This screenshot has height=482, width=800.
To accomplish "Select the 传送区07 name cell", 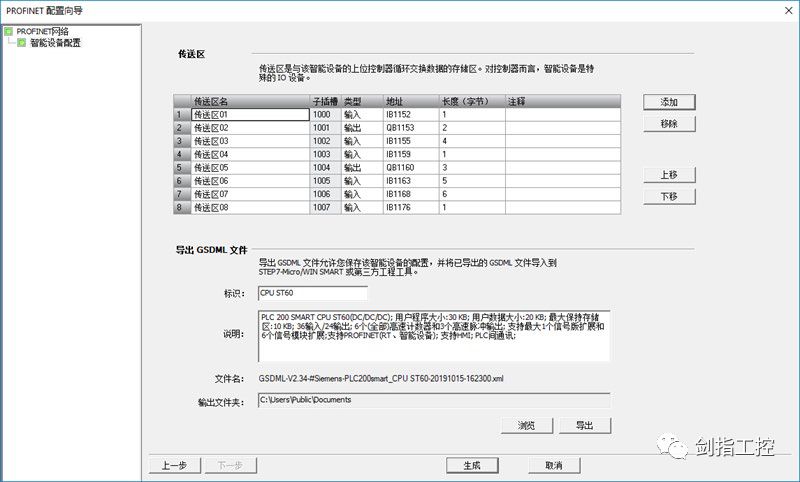I will click(251, 194).
